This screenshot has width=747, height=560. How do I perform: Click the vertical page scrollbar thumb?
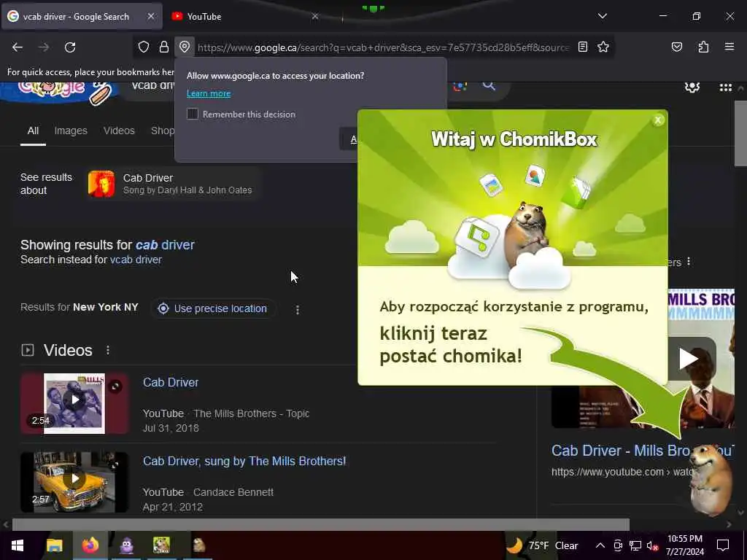[x=740, y=134]
